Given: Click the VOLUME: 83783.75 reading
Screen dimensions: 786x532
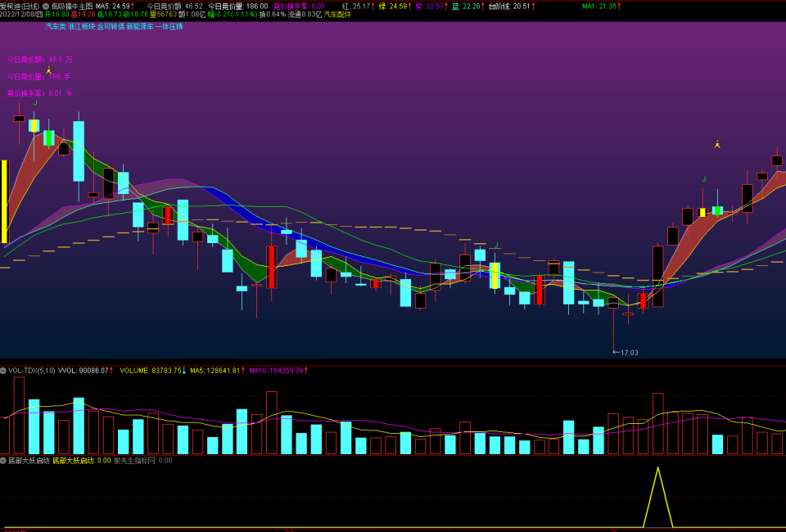Looking at the screenshot, I should [152, 371].
